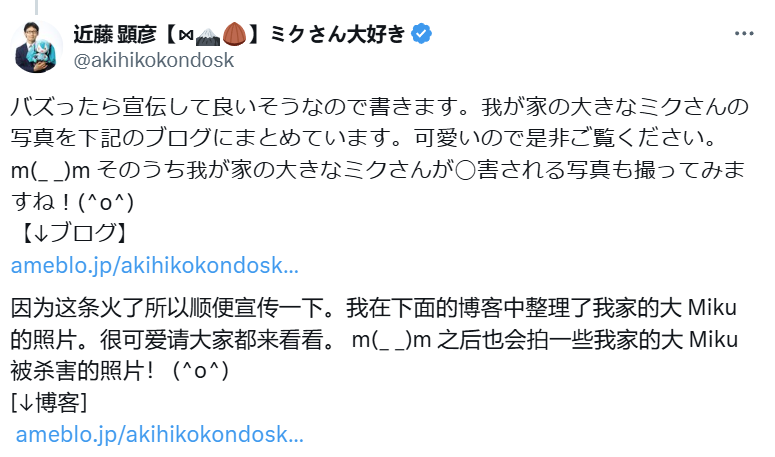Open the profile avatar picture
The image size is (775, 457).
[x=37, y=45]
